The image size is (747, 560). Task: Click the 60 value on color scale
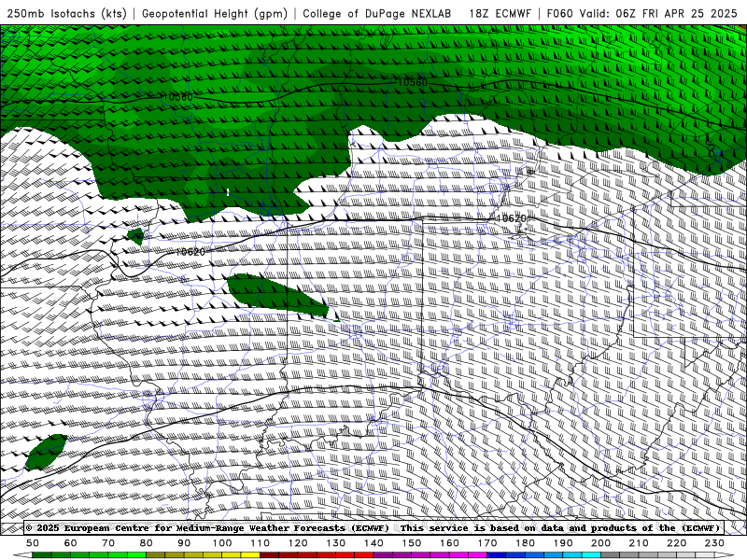[71, 543]
